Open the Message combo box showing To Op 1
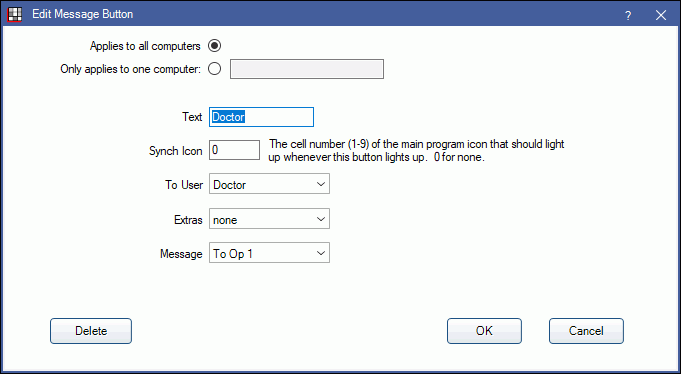This screenshot has height=374, width=681. [269, 253]
